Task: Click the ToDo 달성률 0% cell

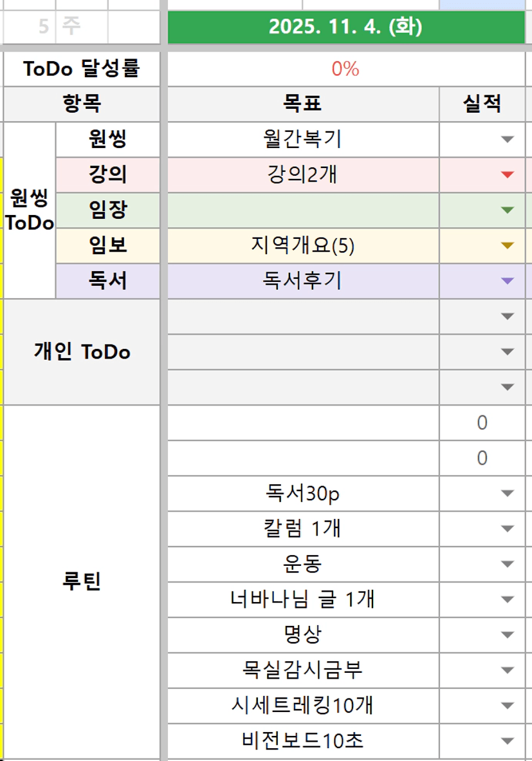Action: pos(345,69)
